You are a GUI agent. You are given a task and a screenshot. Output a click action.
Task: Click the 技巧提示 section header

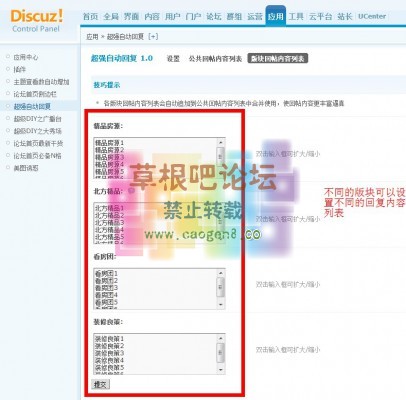[x=107, y=85]
